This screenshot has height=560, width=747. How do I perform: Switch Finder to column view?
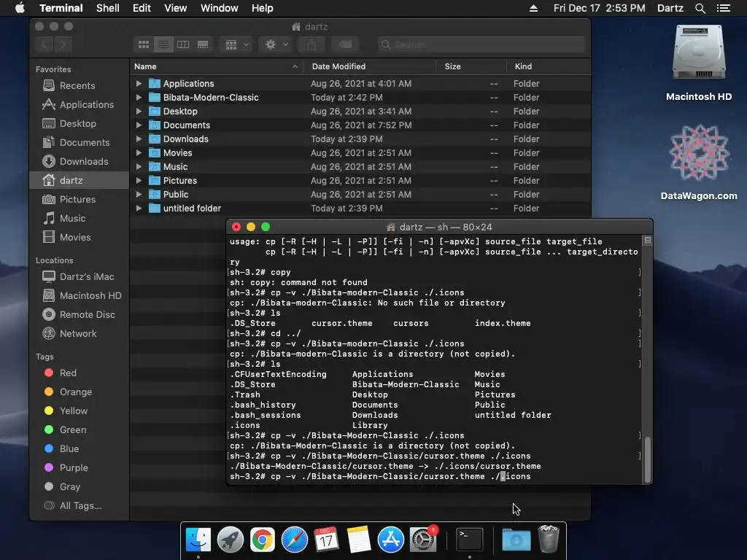183,44
